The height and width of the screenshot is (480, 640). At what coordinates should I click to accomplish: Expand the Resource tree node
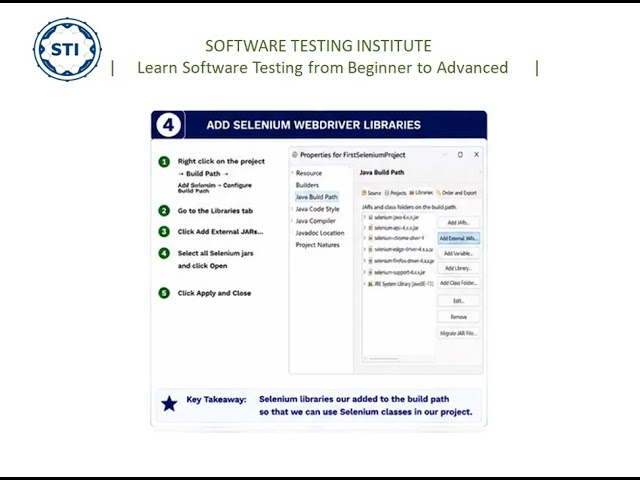coord(293,173)
